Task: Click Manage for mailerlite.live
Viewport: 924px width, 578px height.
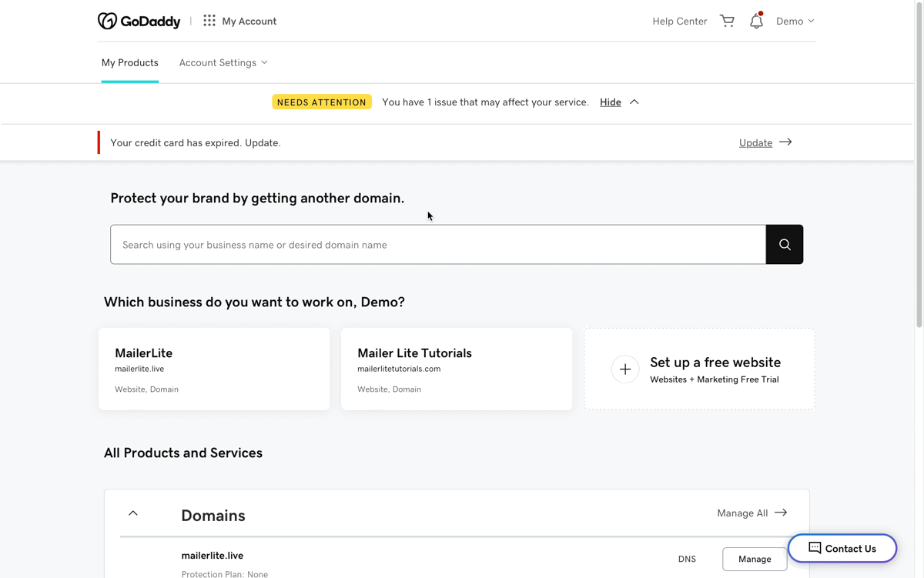Action: [x=754, y=559]
